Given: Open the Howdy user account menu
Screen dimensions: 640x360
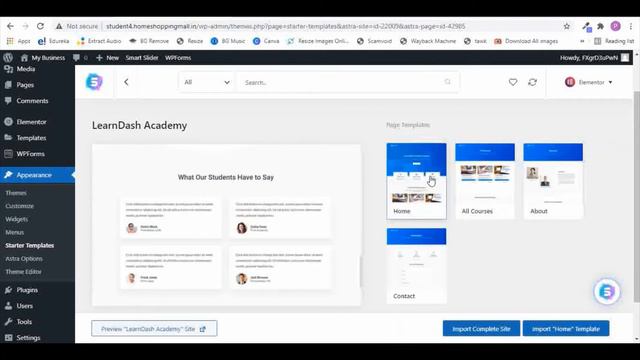Looking at the screenshot, I should pos(594,58).
